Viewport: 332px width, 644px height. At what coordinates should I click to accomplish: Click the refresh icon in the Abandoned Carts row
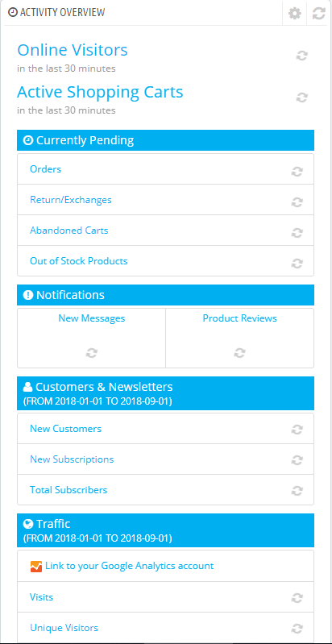coord(297,232)
